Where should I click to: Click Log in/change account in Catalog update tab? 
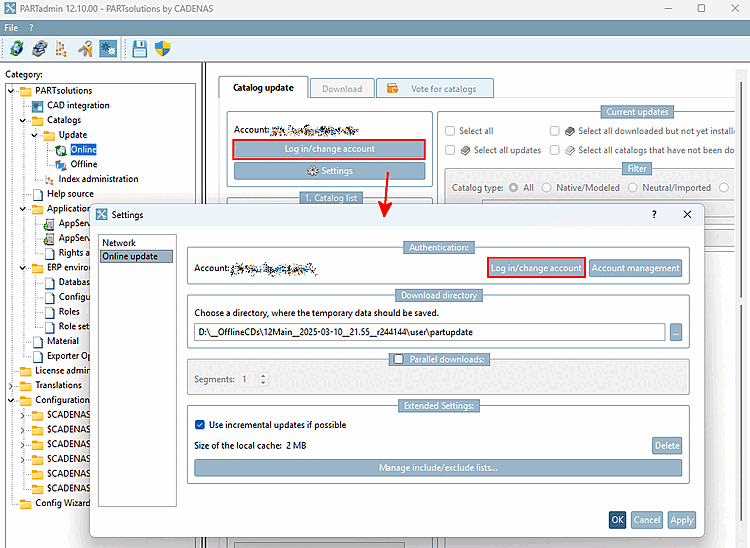pyautogui.click(x=329, y=149)
